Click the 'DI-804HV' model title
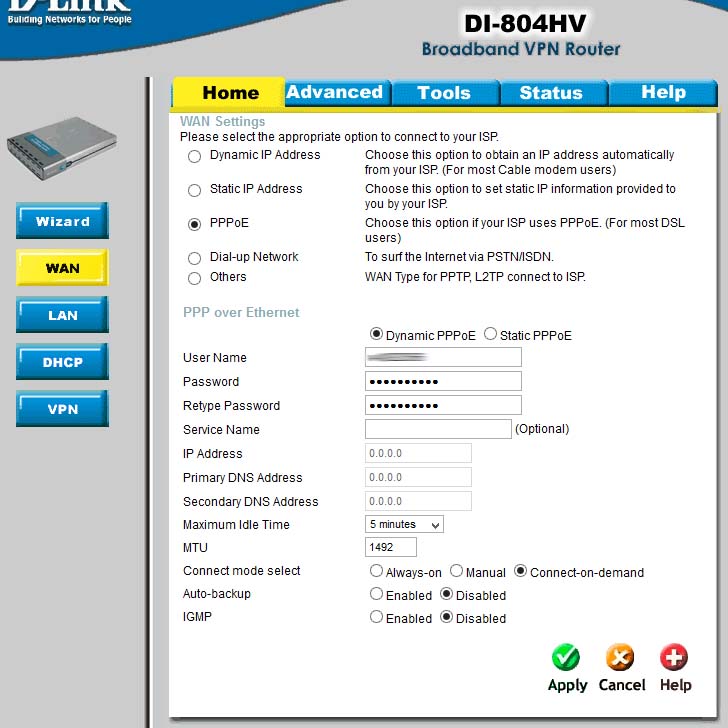 pyautogui.click(x=525, y=24)
